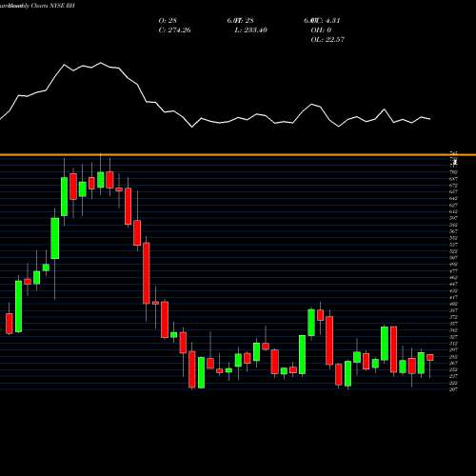Click the 552 price axis label

click(454, 238)
